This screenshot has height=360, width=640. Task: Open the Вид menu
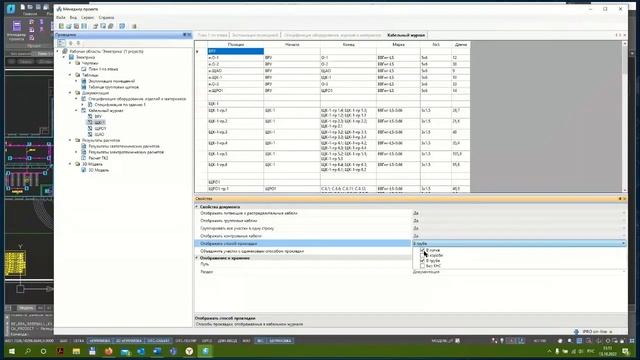click(73, 18)
